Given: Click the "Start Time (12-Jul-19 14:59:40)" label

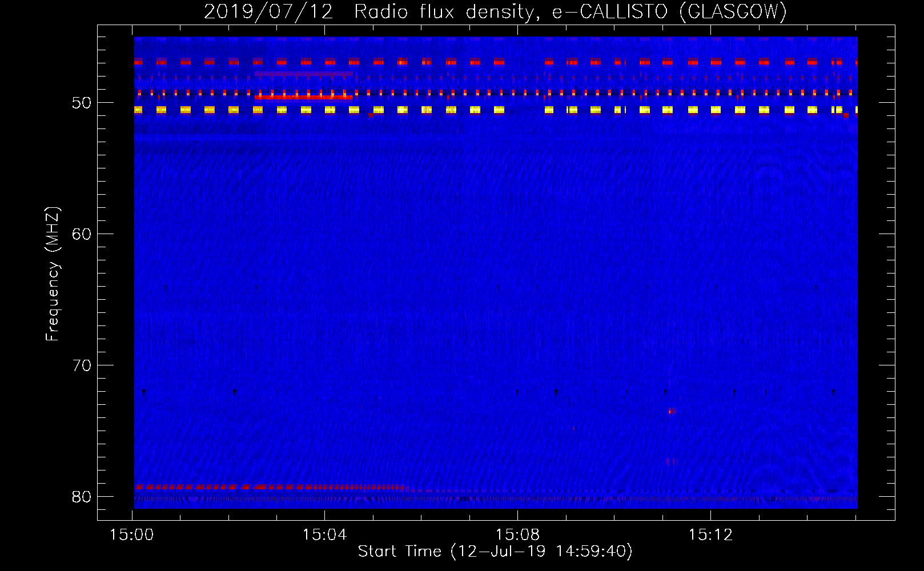Looking at the screenshot, I should (x=495, y=552).
